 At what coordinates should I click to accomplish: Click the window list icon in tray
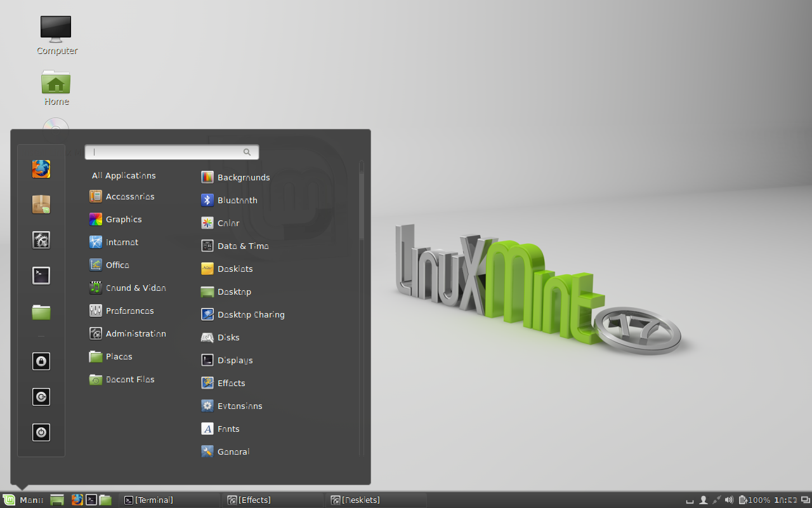coord(805,500)
